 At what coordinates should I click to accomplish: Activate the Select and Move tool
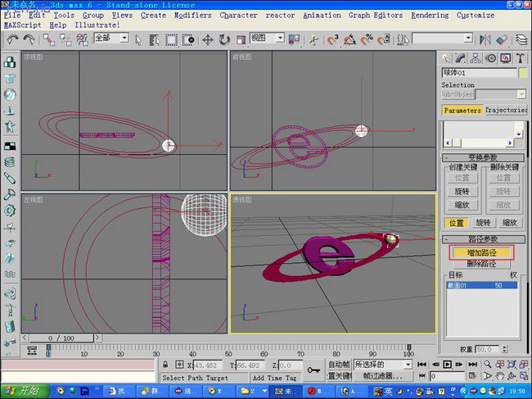pos(208,40)
